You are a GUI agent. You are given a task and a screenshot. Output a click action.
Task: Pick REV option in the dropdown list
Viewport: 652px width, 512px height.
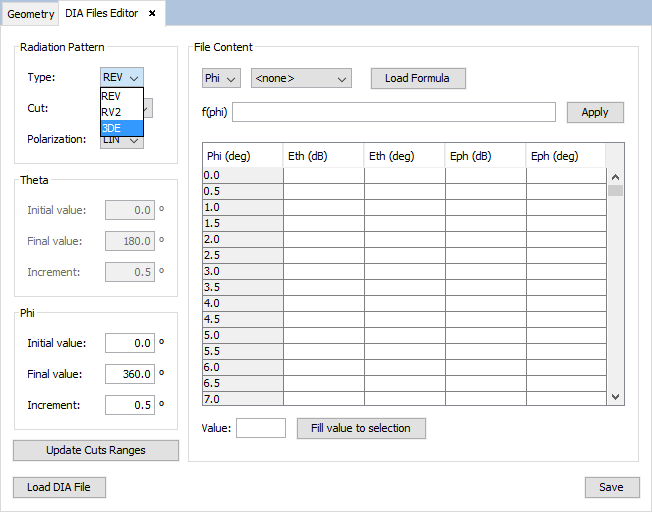[121, 96]
